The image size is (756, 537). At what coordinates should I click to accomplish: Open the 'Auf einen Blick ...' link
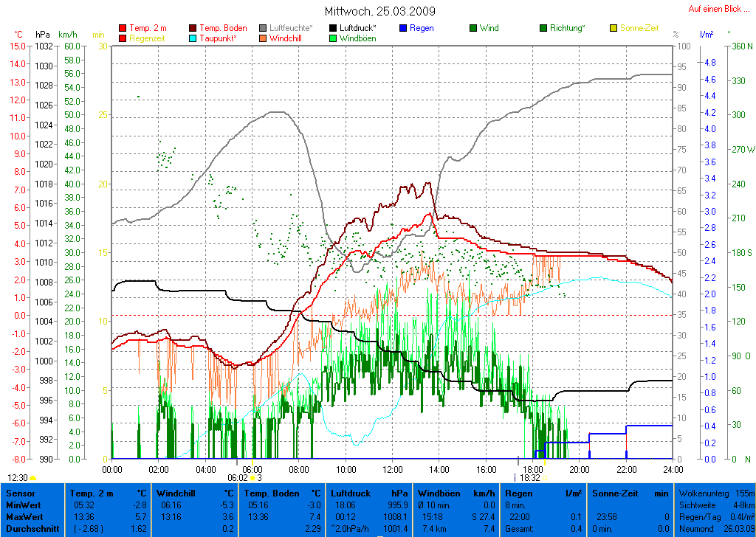(715, 9)
